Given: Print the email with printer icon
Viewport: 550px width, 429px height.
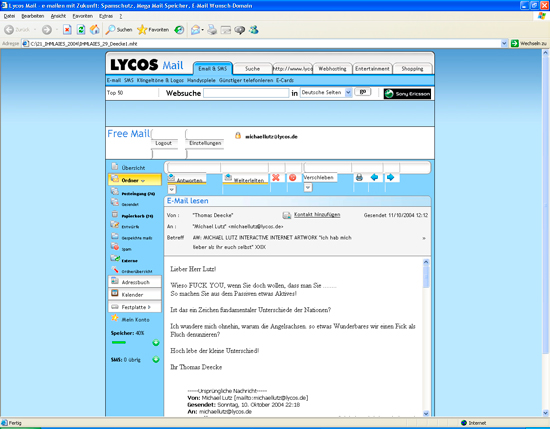Looking at the screenshot, I should pos(359,177).
